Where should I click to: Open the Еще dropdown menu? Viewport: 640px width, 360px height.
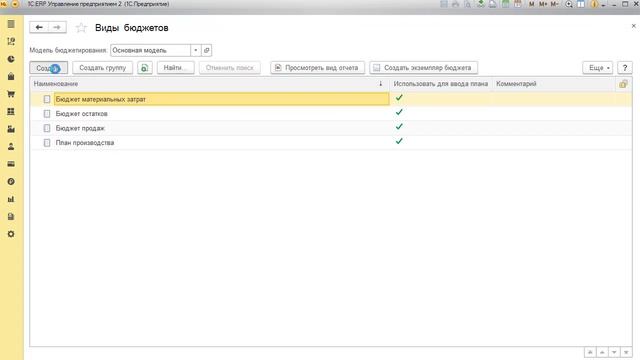(x=598, y=68)
